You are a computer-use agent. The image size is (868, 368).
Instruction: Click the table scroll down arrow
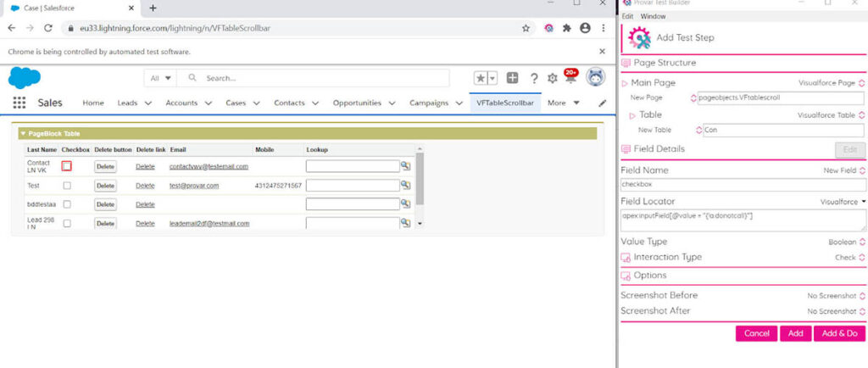pos(420,224)
